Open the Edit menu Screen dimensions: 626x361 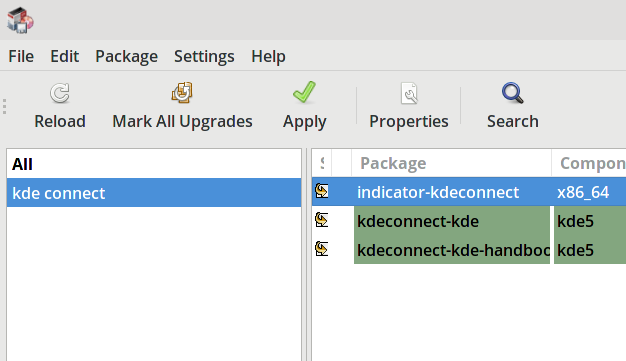tap(64, 56)
